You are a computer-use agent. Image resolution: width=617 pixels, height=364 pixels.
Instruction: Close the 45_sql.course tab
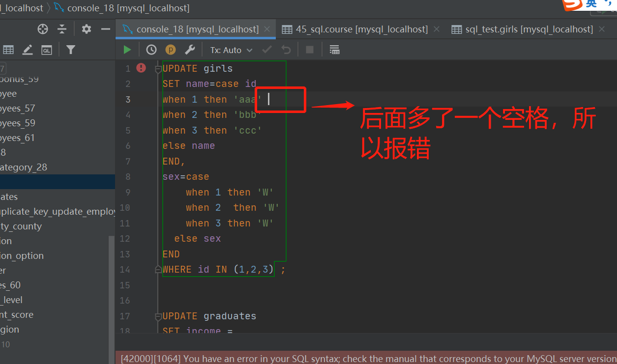coord(436,29)
